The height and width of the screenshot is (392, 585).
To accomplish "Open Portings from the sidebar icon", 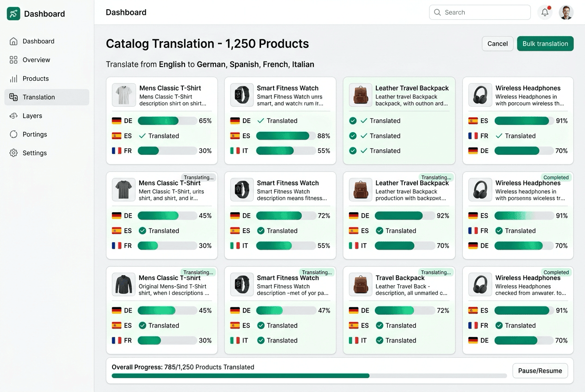I will coord(14,134).
